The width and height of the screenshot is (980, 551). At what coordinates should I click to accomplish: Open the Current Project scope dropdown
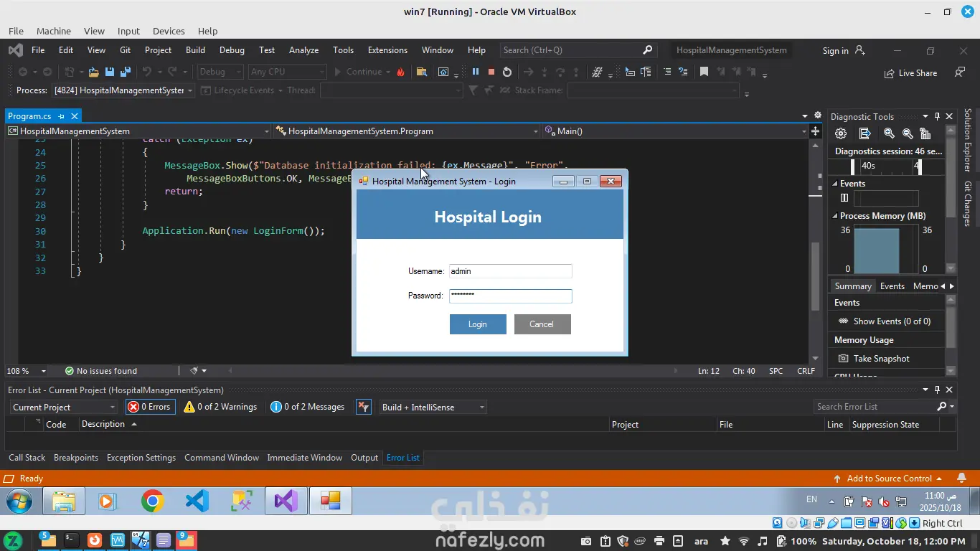pos(63,408)
